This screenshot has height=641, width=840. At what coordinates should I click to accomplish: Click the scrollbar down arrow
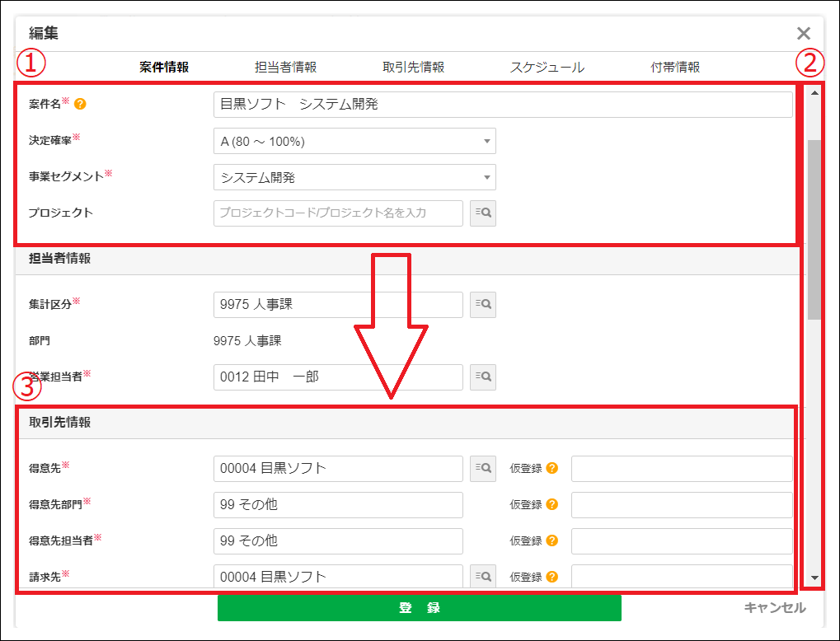(814, 578)
